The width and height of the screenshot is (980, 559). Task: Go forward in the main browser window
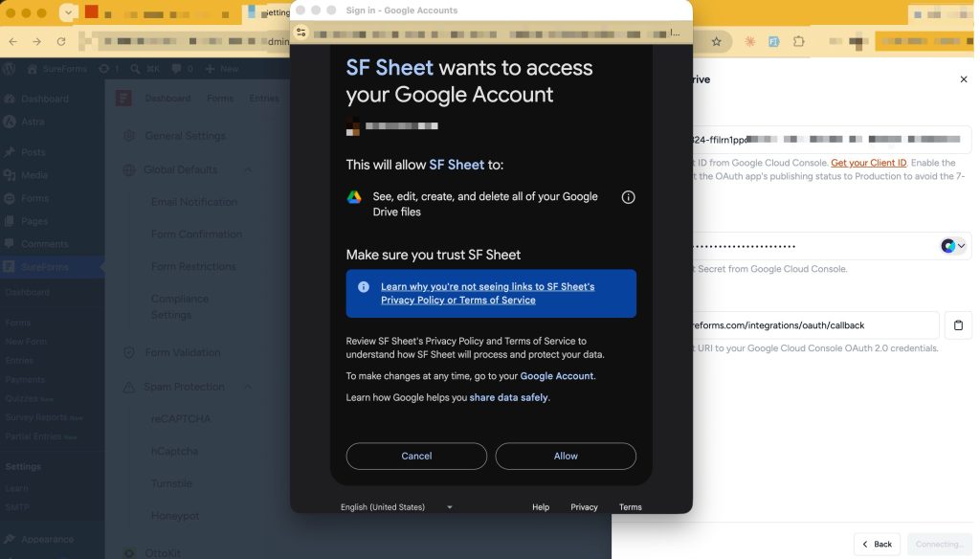click(x=37, y=41)
